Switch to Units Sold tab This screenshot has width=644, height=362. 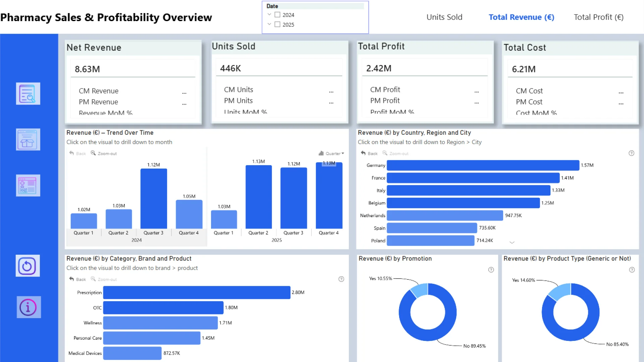444,17
